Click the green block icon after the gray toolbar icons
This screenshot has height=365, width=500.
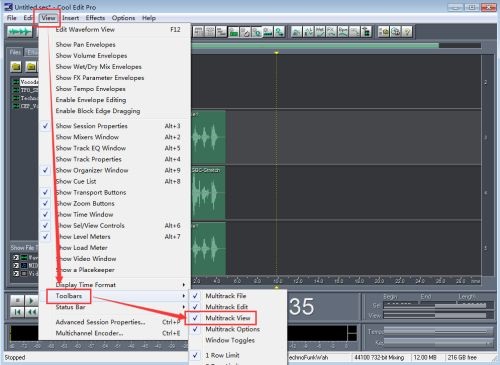(x=233, y=32)
